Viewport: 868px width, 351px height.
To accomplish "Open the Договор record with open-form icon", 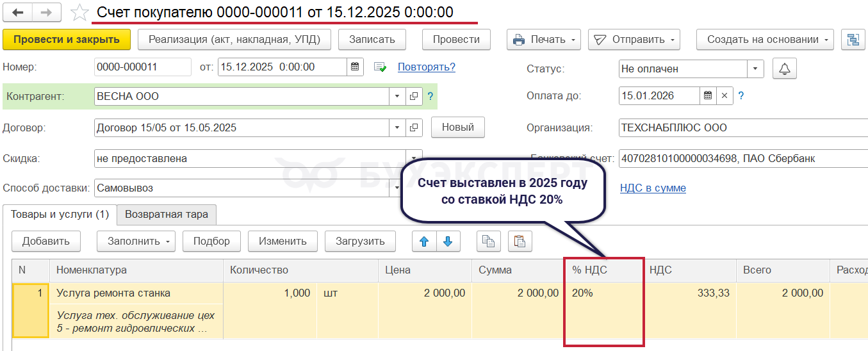I will pyautogui.click(x=414, y=127).
